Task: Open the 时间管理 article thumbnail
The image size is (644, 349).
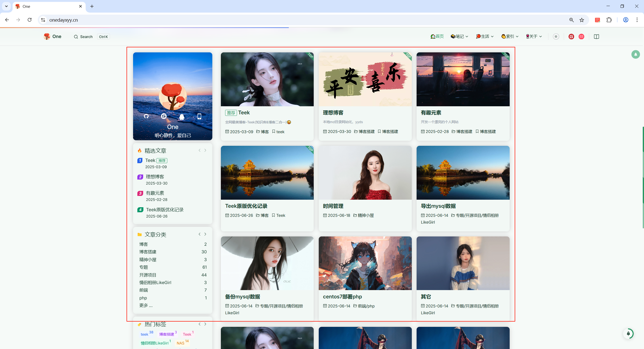Action: pos(365,173)
